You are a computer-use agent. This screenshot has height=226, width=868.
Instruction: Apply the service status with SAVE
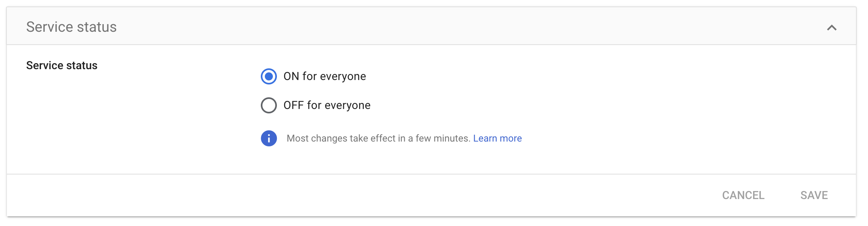pyautogui.click(x=814, y=195)
